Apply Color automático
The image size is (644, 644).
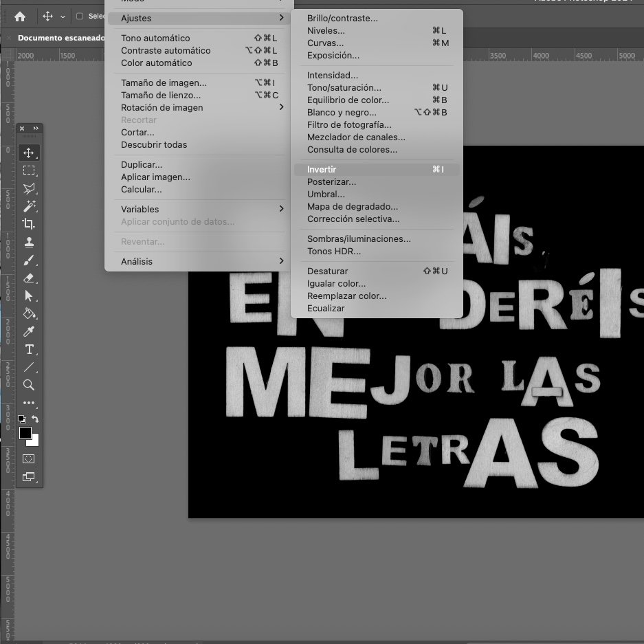(x=199, y=63)
